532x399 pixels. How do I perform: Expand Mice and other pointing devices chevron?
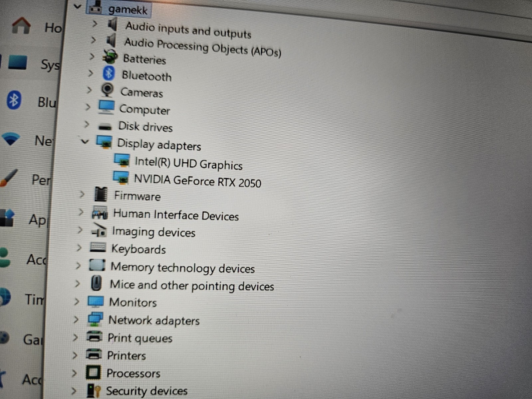click(x=78, y=283)
